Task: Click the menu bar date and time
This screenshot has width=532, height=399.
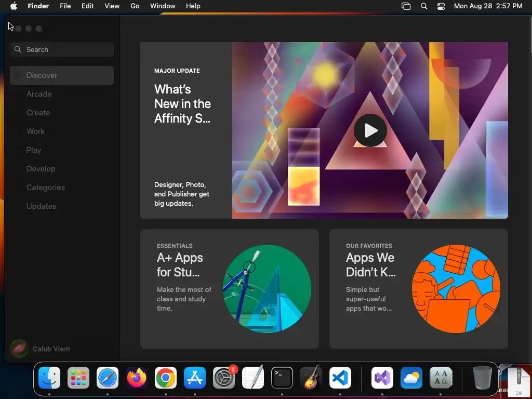Action: 488,6
